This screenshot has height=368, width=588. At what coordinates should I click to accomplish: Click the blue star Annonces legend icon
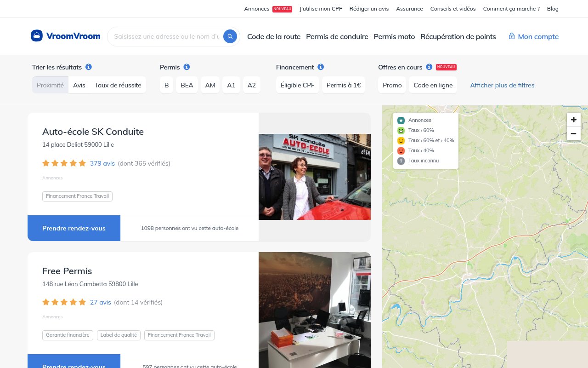pyautogui.click(x=401, y=120)
